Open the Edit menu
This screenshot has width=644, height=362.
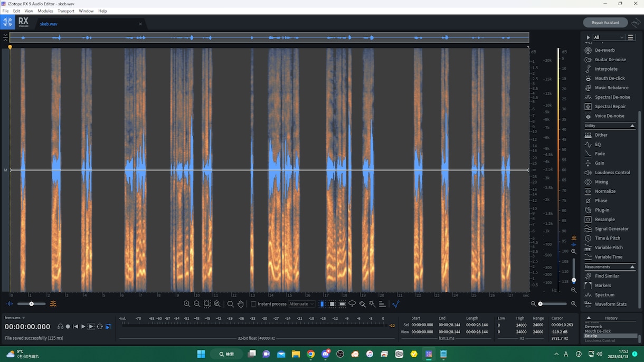pyautogui.click(x=16, y=11)
